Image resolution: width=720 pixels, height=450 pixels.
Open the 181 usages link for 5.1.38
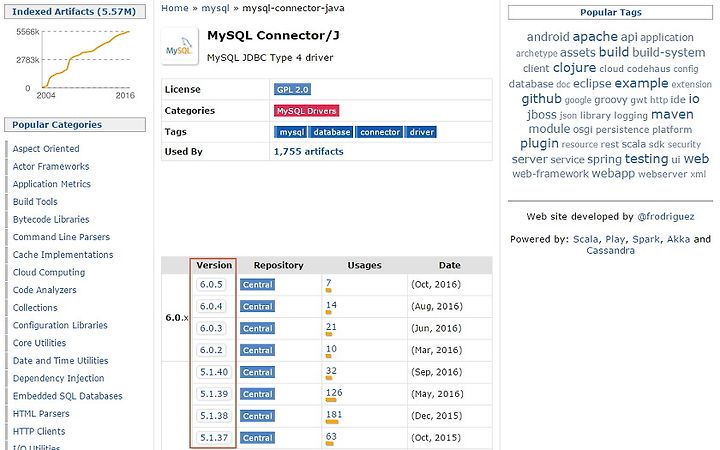point(334,415)
